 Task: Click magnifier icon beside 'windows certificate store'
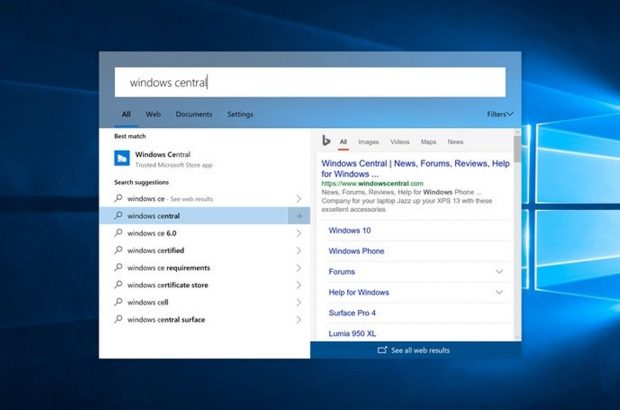tap(118, 284)
